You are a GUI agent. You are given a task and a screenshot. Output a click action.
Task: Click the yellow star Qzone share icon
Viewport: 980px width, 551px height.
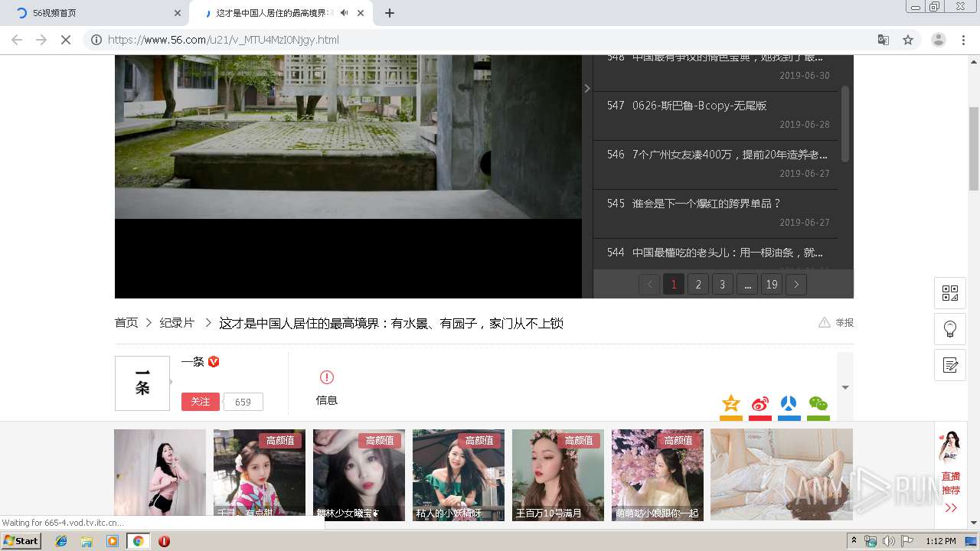731,404
